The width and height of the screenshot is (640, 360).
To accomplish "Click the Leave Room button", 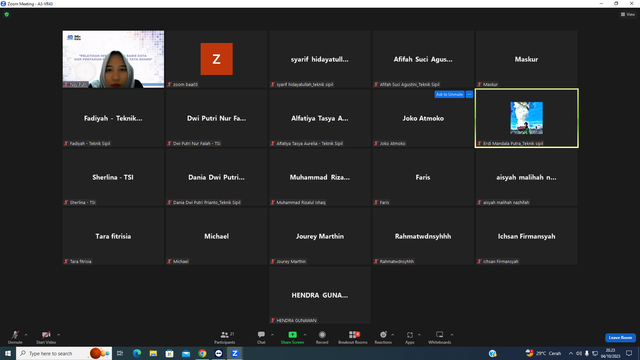I will pos(620,338).
